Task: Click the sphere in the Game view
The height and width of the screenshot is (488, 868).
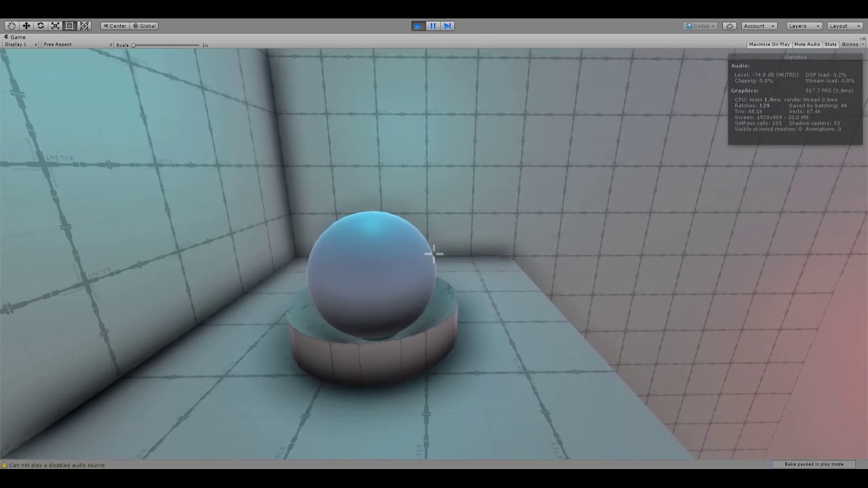Action: [x=371, y=274]
